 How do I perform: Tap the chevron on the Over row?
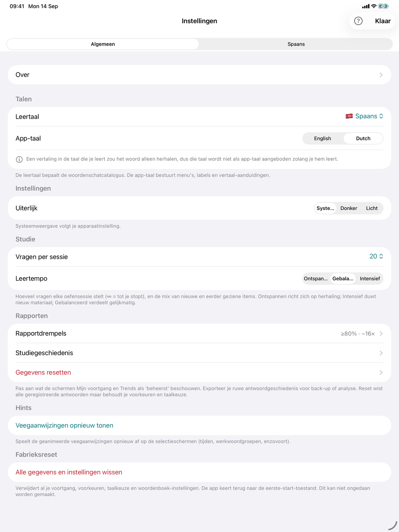[381, 75]
